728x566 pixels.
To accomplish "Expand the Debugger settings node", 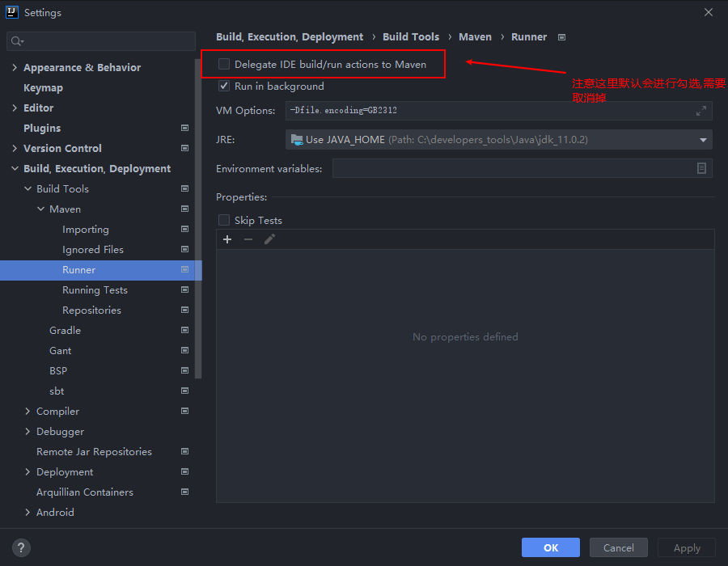I will pyautogui.click(x=28, y=432).
